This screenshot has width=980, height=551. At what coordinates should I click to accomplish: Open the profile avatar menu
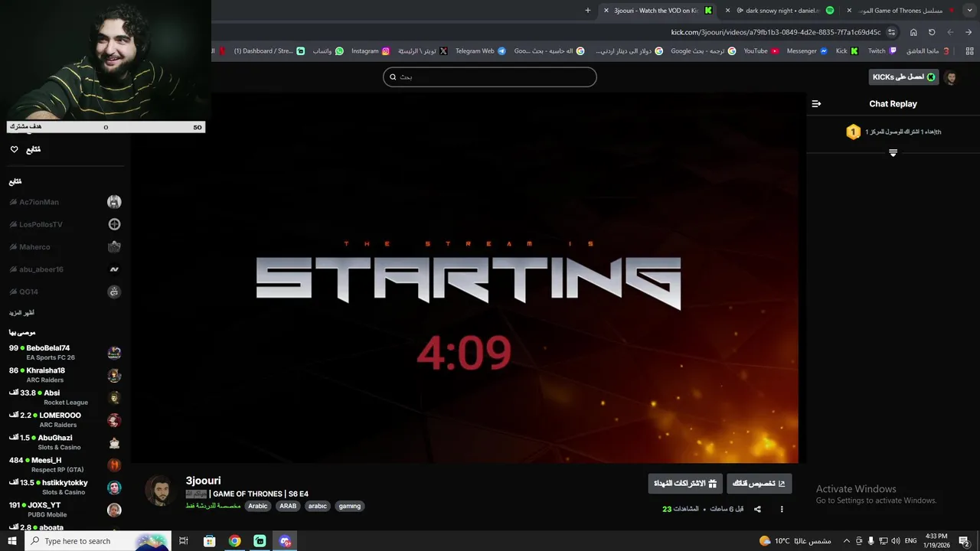point(951,77)
